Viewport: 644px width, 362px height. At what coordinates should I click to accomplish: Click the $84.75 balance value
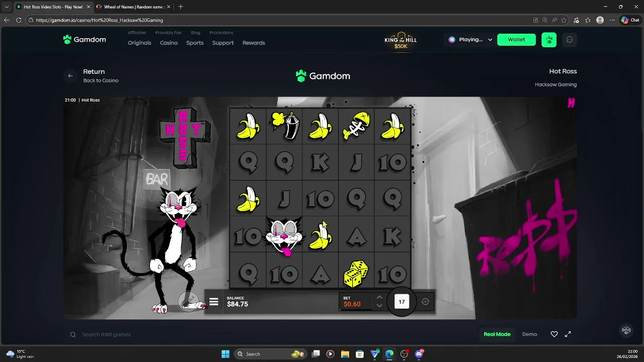pyautogui.click(x=237, y=304)
